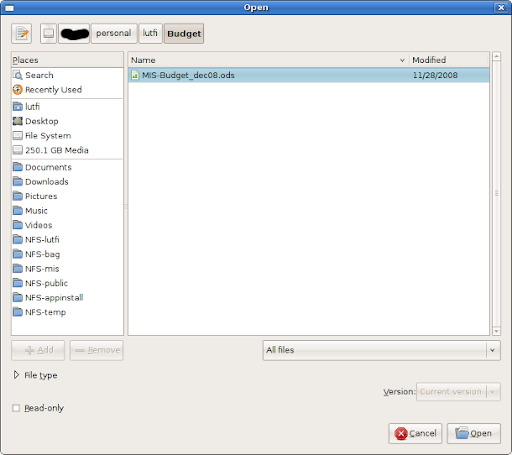Image resolution: width=512 pixels, height=455 pixels.
Task: Click the Cancel button
Action: coord(415,433)
